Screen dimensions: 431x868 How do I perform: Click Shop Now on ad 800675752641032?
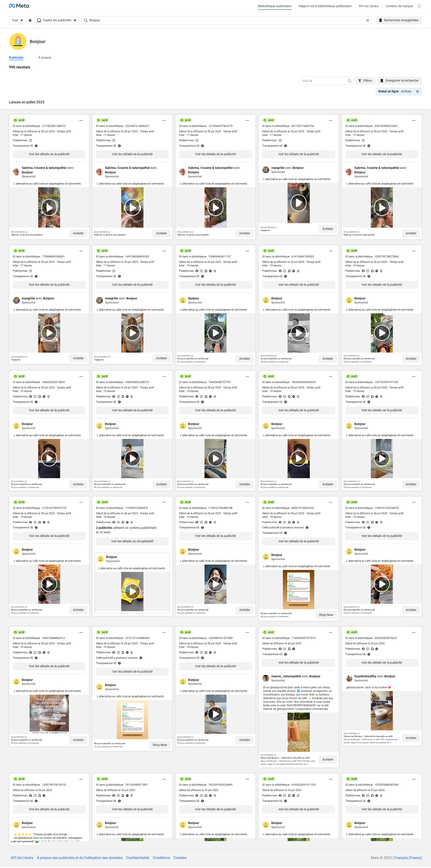pos(326,615)
